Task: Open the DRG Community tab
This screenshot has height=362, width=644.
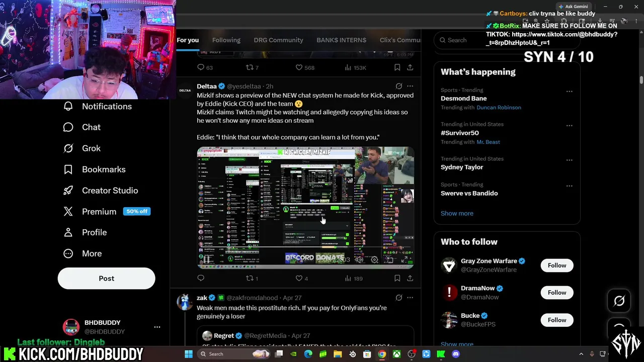Action: (x=278, y=40)
